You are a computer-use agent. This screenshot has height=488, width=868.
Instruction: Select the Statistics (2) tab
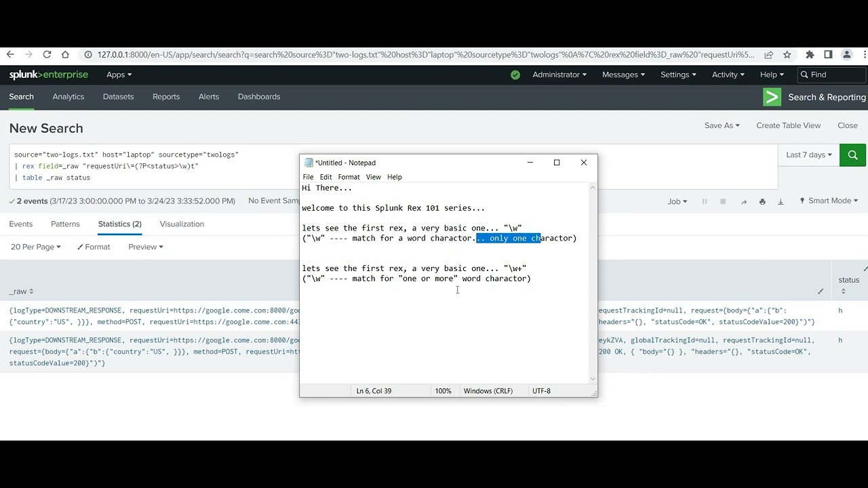[x=119, y=224]
